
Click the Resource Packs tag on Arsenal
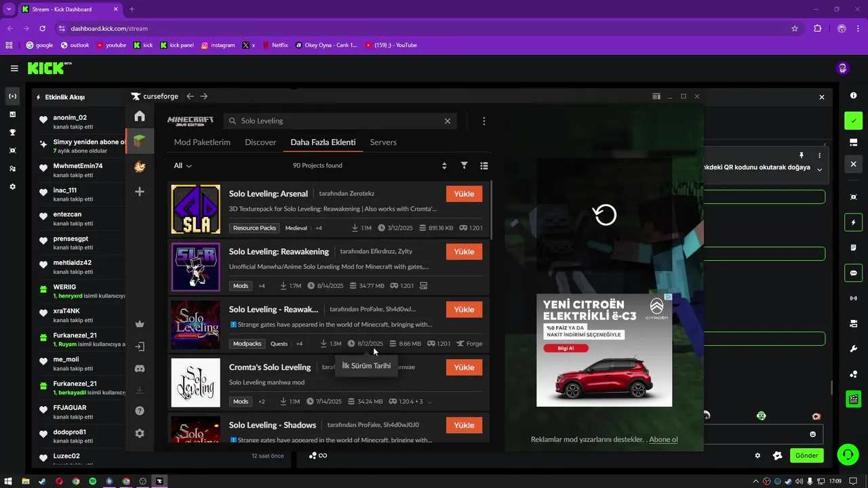pos(254,228)
